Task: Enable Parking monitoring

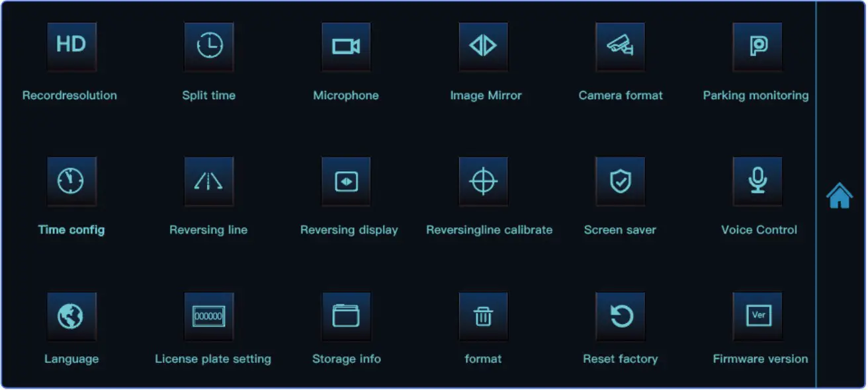Action: [757, 46]
